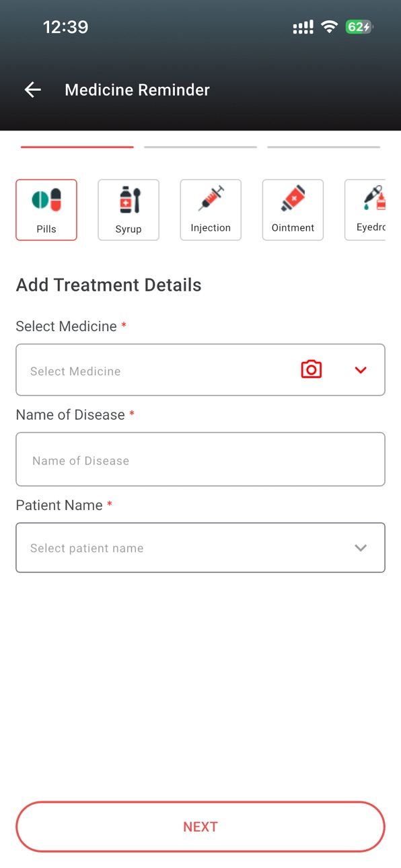Viewport: 401px width, 868px height.
Task: Select the Ointment medicine type
Action: click(293, 210)
